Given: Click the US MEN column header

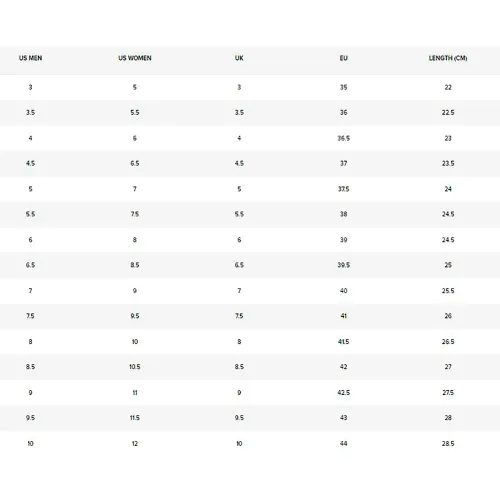Looking at the screenshot, I should 30,58.
